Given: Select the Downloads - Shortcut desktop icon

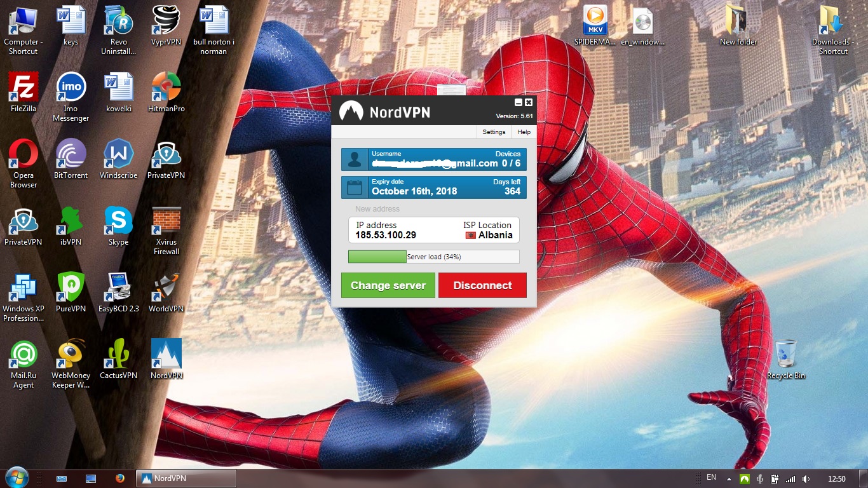Looking at the screenshot, I should click(x=834, y=30).
